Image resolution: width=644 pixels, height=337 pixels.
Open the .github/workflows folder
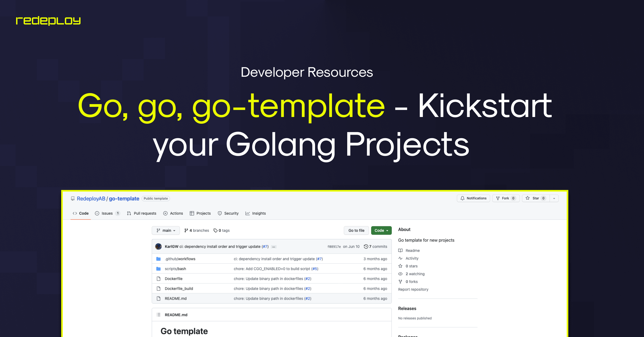[x=180, y=259]
